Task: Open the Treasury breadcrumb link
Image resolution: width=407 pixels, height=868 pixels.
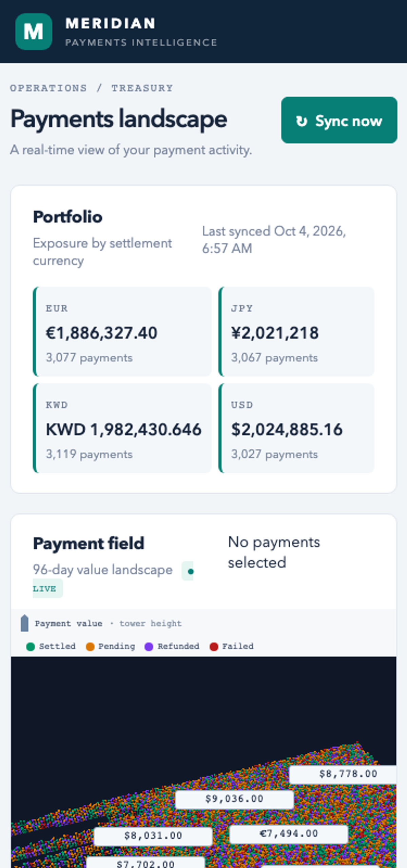Action: point(142,88)
